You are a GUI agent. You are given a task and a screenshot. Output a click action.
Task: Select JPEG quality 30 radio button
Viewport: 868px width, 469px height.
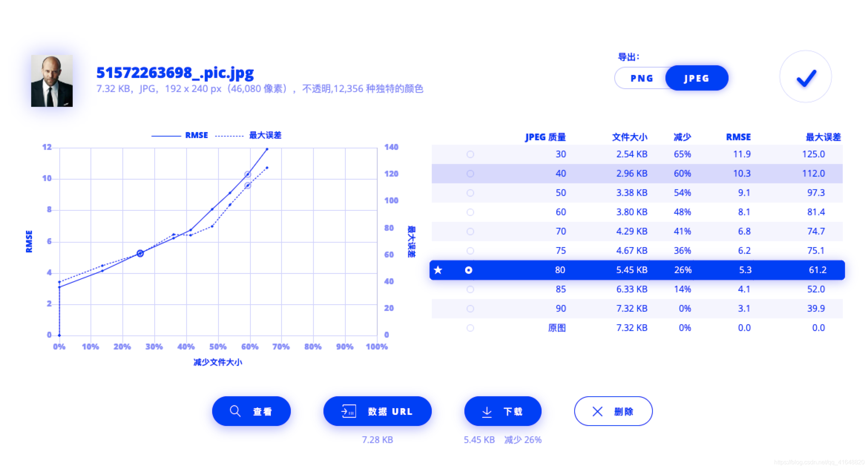click(470, 154)
